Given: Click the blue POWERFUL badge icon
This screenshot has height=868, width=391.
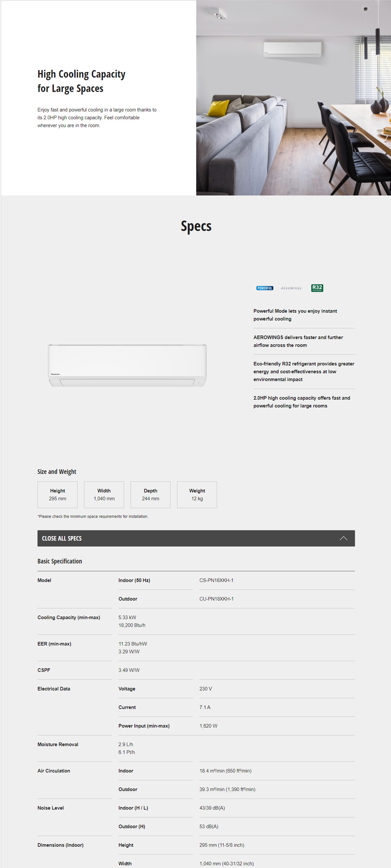Looking at the screenshot, I should point(265,288).
